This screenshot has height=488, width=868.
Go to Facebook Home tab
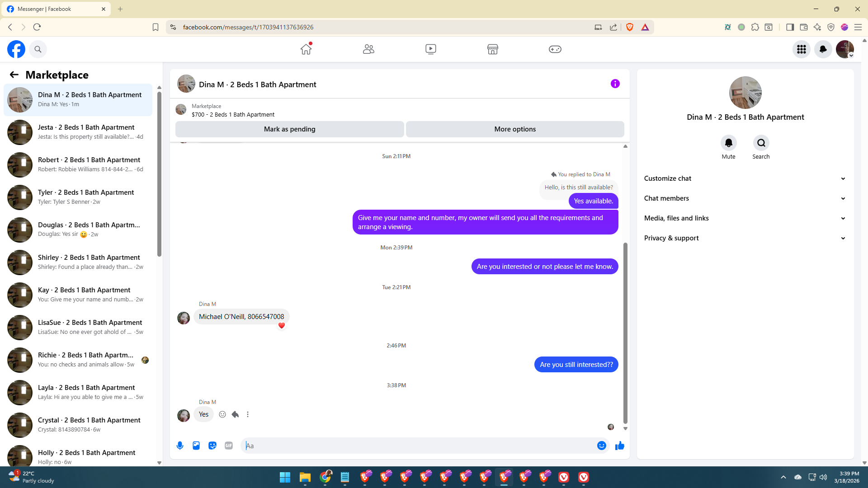(x=306, y=49)
